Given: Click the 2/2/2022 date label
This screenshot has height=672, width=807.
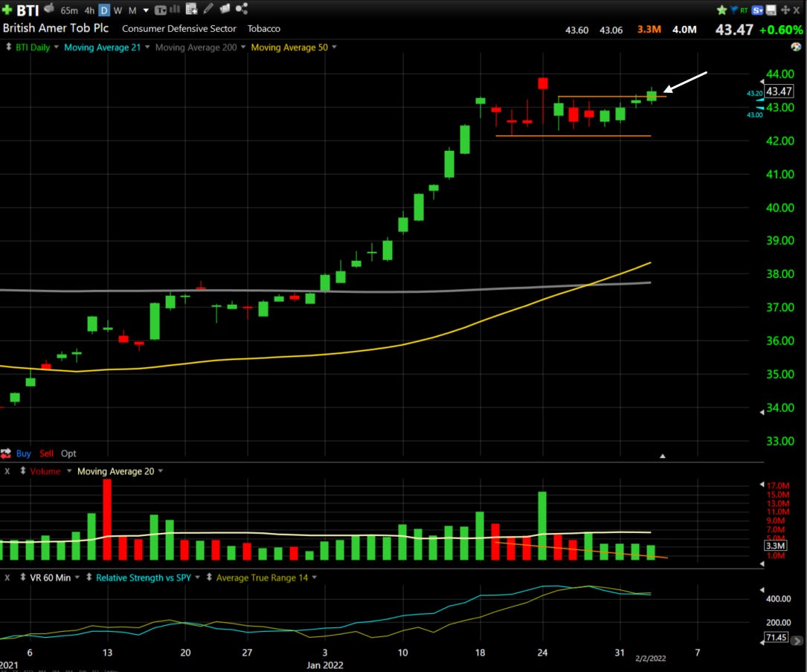Looking at the screenshot, I should click(651, 658).
